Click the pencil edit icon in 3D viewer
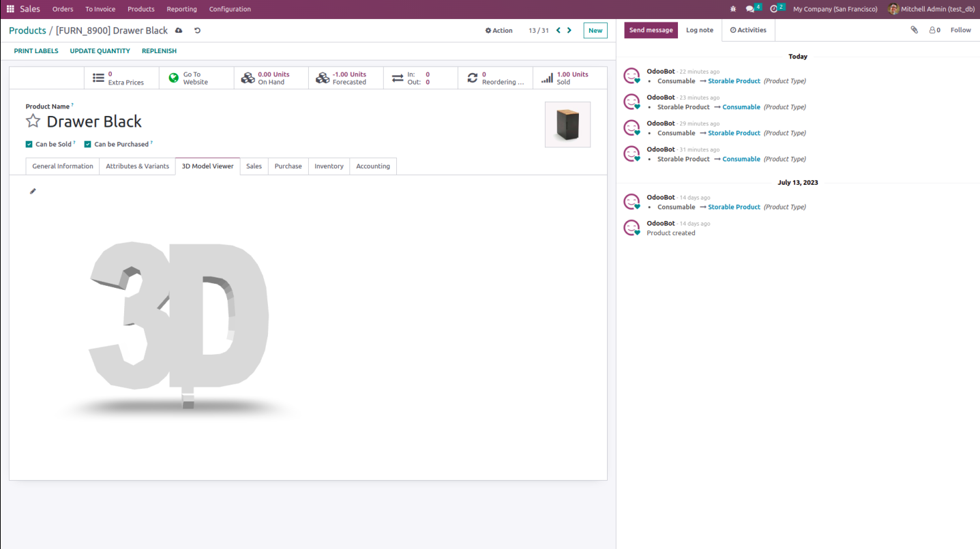Screen dimensions: 980x549 coord(33,191)
